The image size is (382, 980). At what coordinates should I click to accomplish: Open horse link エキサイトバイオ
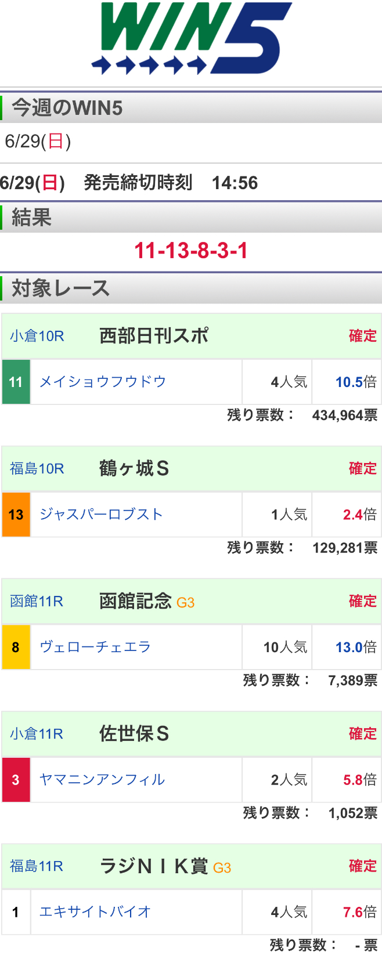(x=95, y=912)
